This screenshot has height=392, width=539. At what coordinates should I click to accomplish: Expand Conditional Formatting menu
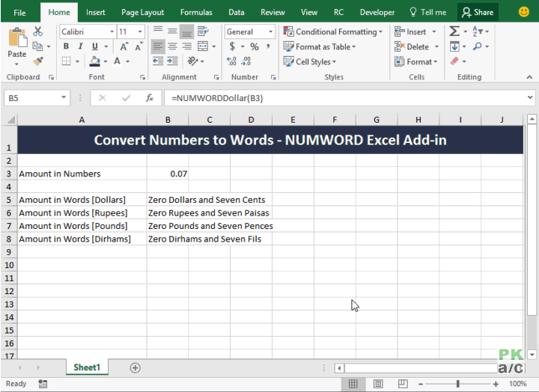pos(332,31)
